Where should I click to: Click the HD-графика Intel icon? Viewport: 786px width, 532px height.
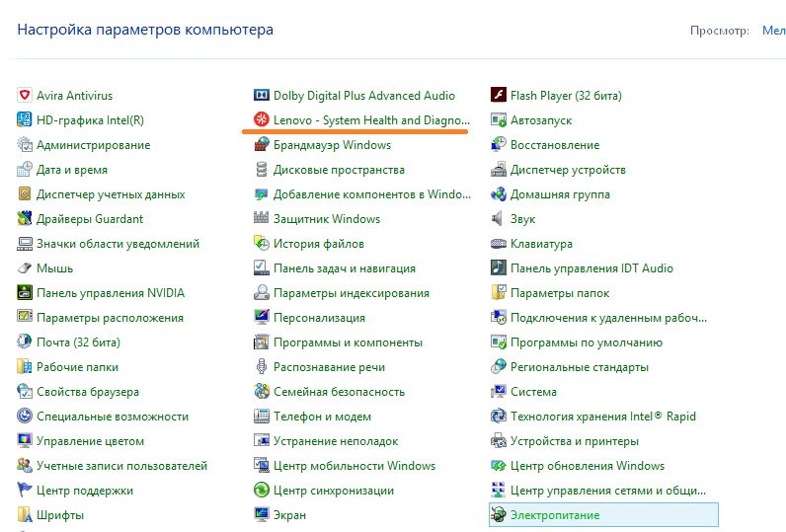tap(25, 120)
